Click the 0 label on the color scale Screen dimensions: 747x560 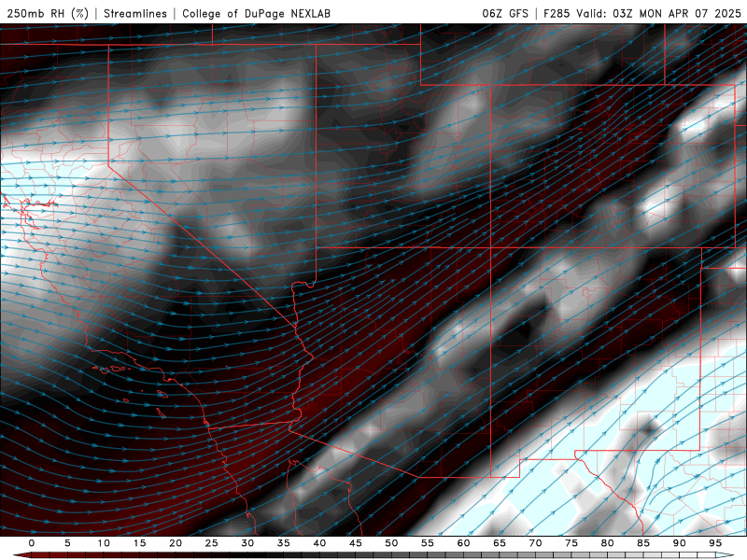tap(32, 543)
